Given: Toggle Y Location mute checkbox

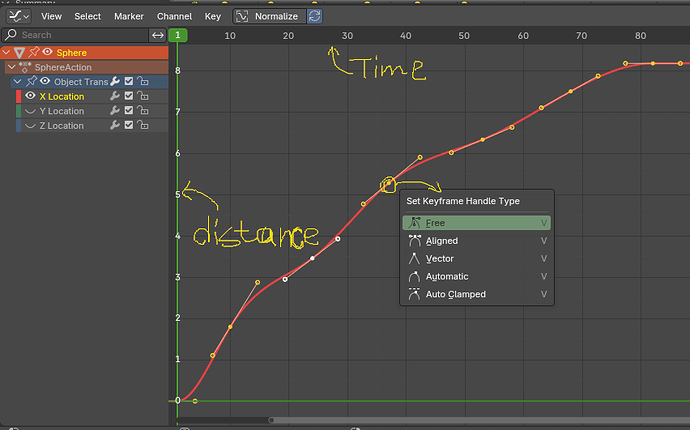Looking at the screenshot, I should point(128,110).
